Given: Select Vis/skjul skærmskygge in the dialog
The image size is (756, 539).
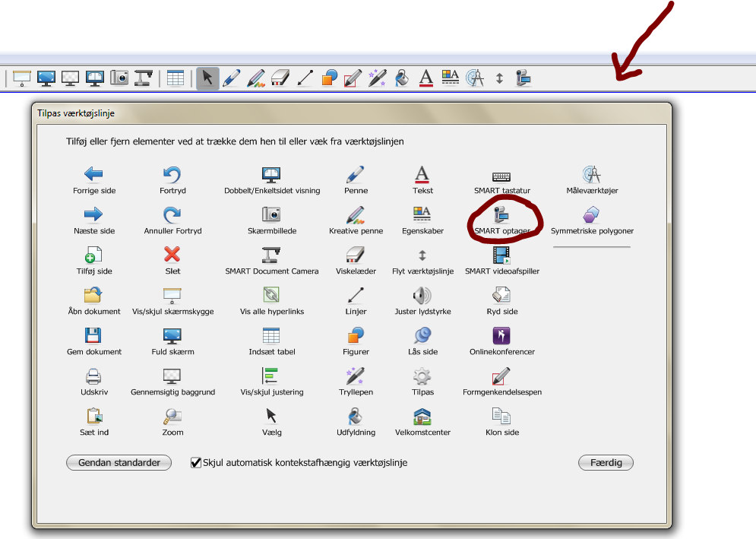Looking at the screenshot, I should [x=172, y=295].
